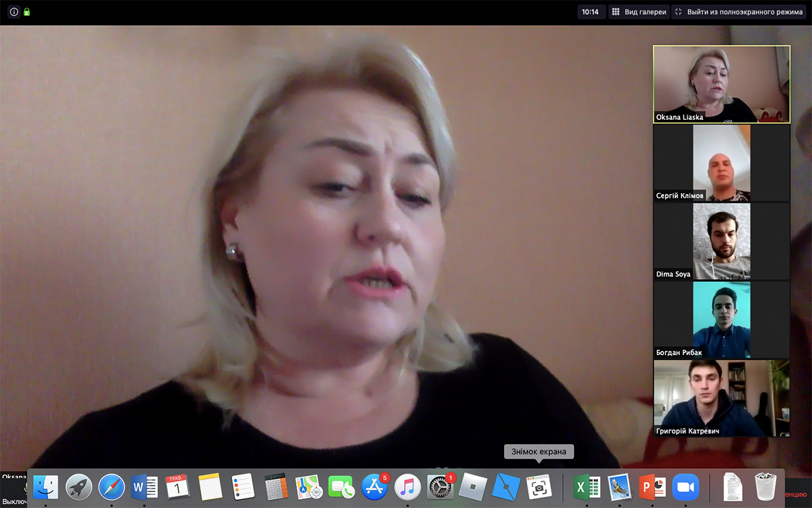Click the green encryption lock icon
Viewport: 812px width, 508px height.
pos(27,12)
